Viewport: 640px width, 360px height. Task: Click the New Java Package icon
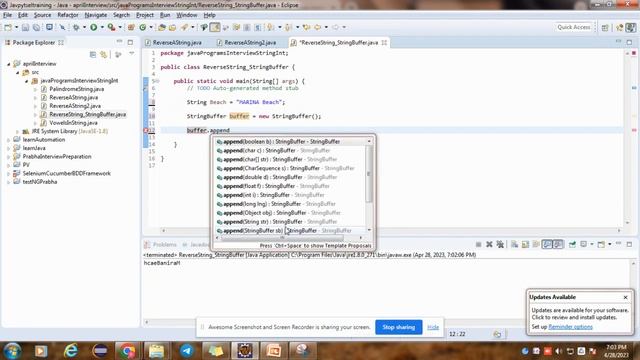(131, 27)
